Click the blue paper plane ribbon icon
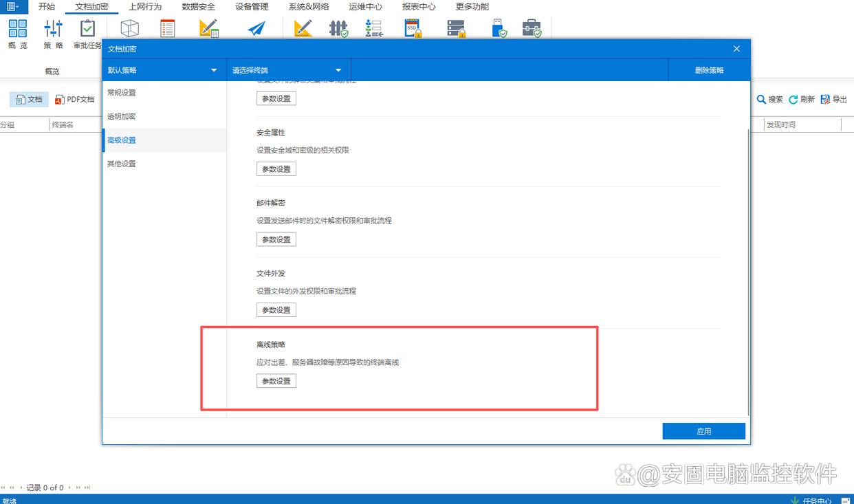 point(256,28)
